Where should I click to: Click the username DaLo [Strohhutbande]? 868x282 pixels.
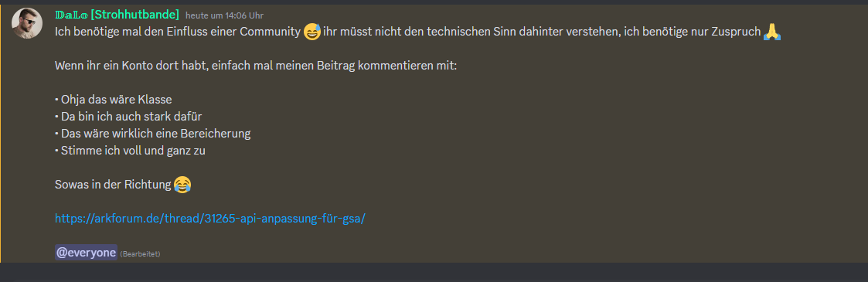point(117,15)
